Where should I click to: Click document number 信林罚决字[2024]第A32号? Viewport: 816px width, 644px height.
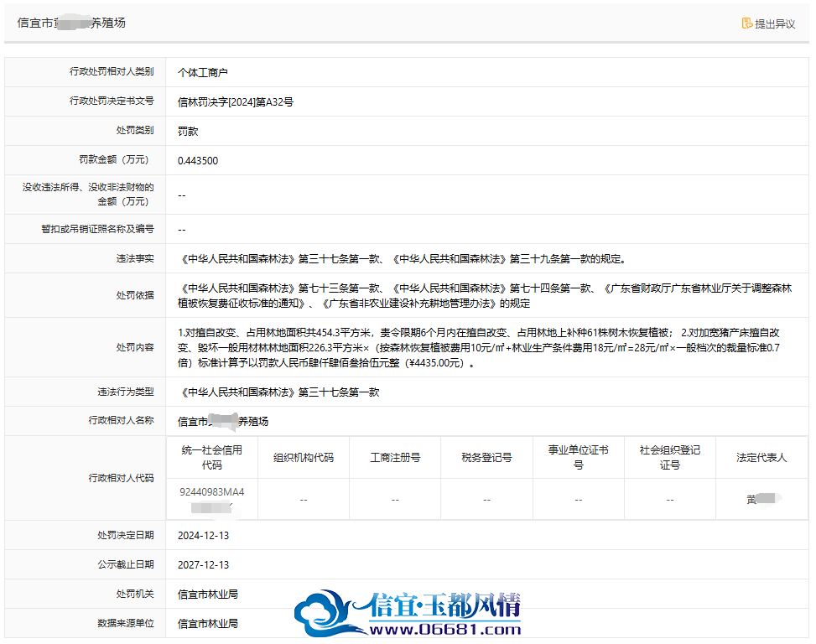pyautogui.click(x=235, y=102)
